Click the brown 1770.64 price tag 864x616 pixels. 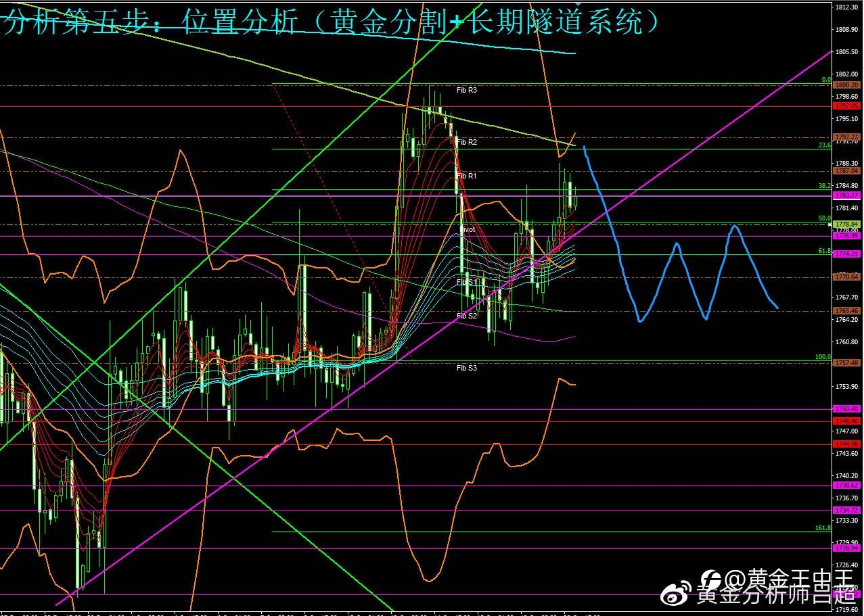[847, 277]
